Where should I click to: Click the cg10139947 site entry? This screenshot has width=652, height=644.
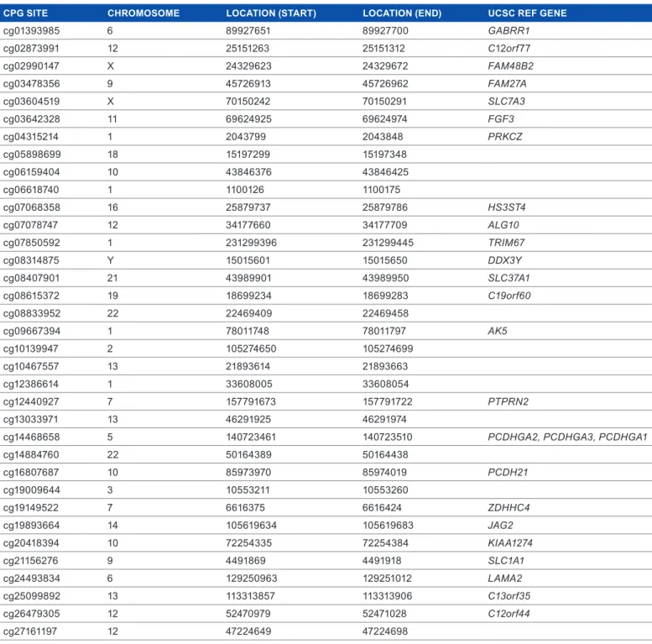pyautogui.click(x=31, y=348)
